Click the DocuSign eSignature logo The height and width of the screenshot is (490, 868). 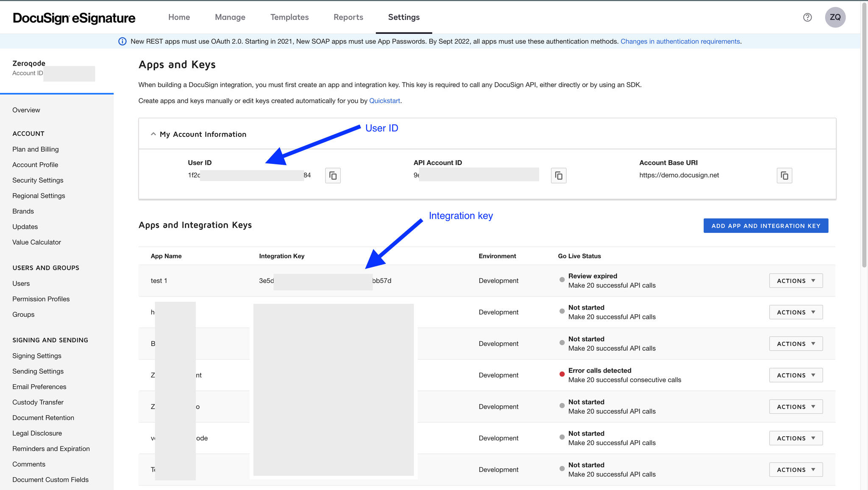coord(74,18)
